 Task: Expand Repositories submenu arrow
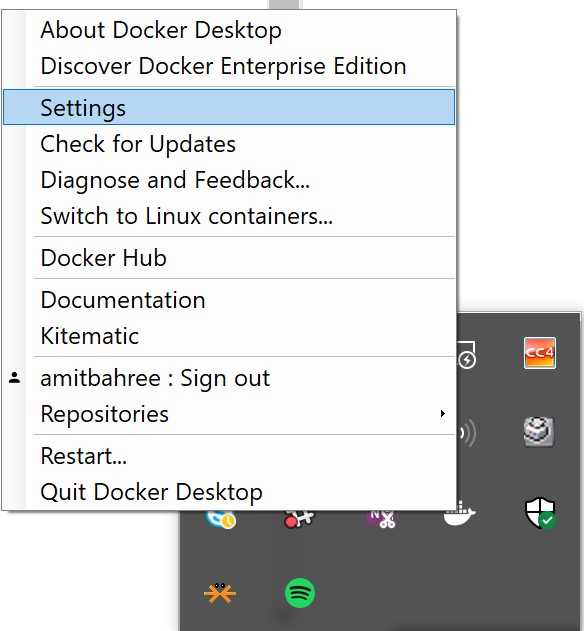[443, 414]
